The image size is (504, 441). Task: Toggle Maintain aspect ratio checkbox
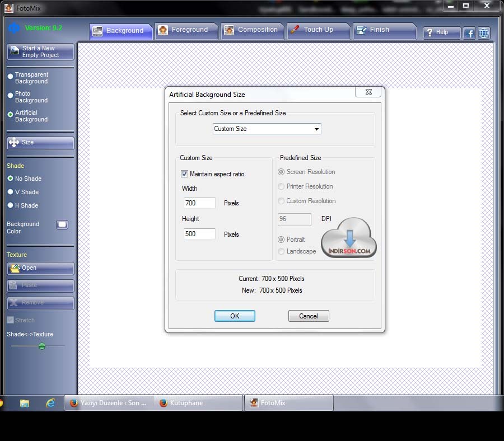[x=184, y=173]
